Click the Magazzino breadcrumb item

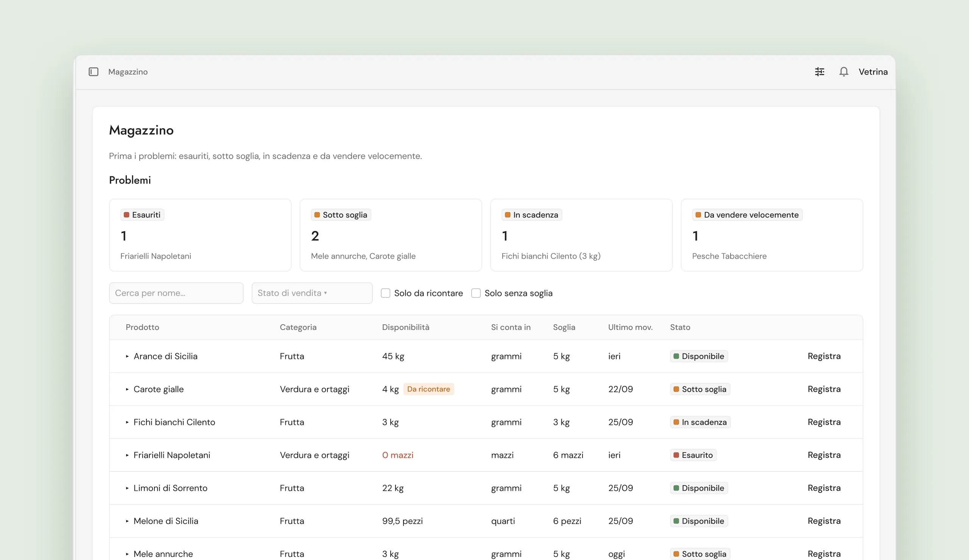[x=128, y=72]
